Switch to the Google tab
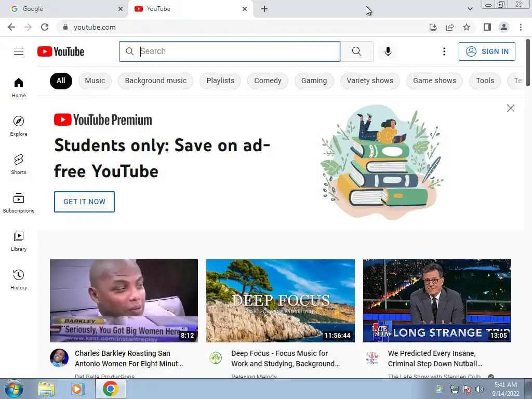532x399 pixels. pyautogui.click(x=64, y=9)
